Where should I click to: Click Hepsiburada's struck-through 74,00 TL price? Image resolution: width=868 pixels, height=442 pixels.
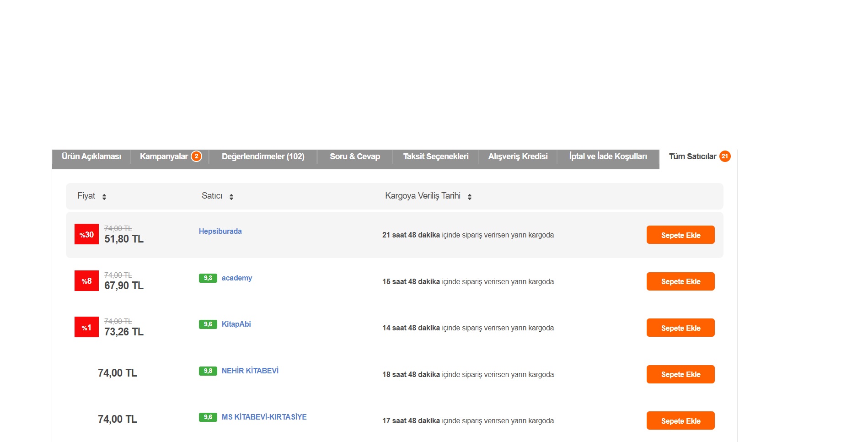click(x=118, y=228)
